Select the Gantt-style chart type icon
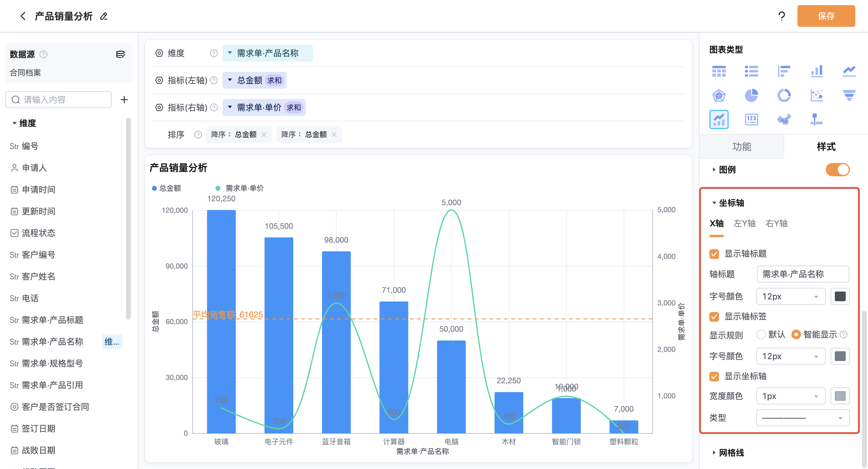This screenshot has width=868, height=469. [x=816, y=119]
